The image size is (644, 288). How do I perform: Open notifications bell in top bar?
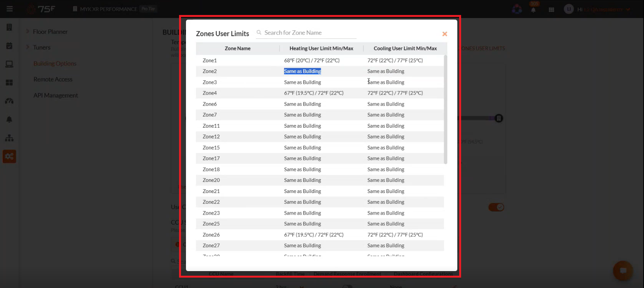point(533,10)
